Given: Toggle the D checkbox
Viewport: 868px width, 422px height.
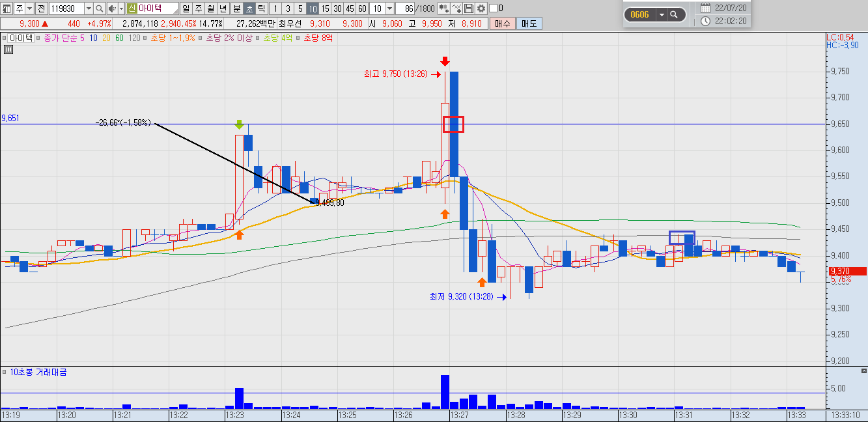Looking at the screenshot, I should [492, 8].
